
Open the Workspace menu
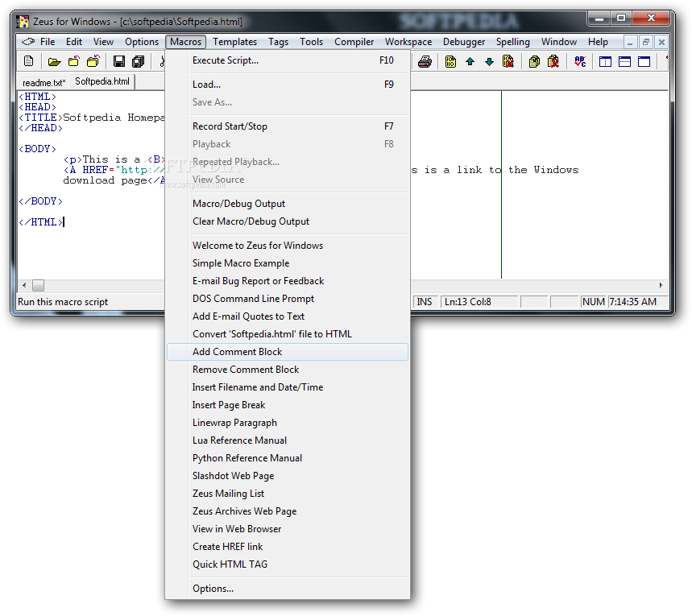(x=408, y=42)
